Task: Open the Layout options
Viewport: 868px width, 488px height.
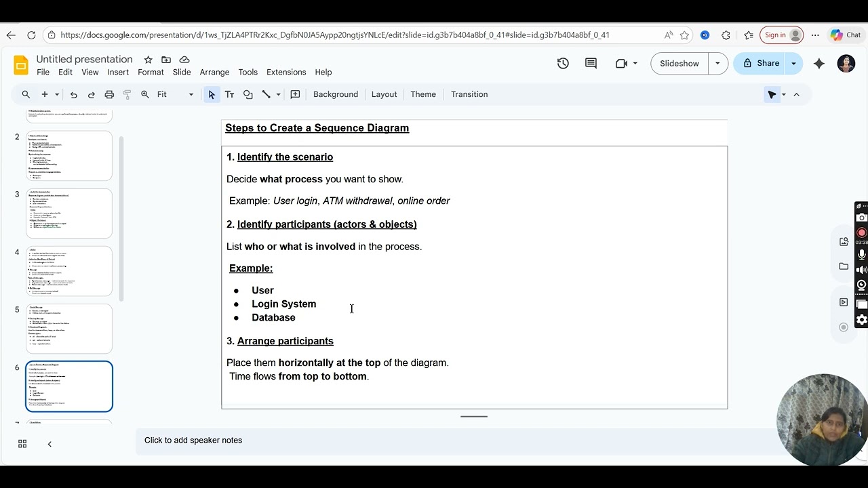Action: coord(384,94)
